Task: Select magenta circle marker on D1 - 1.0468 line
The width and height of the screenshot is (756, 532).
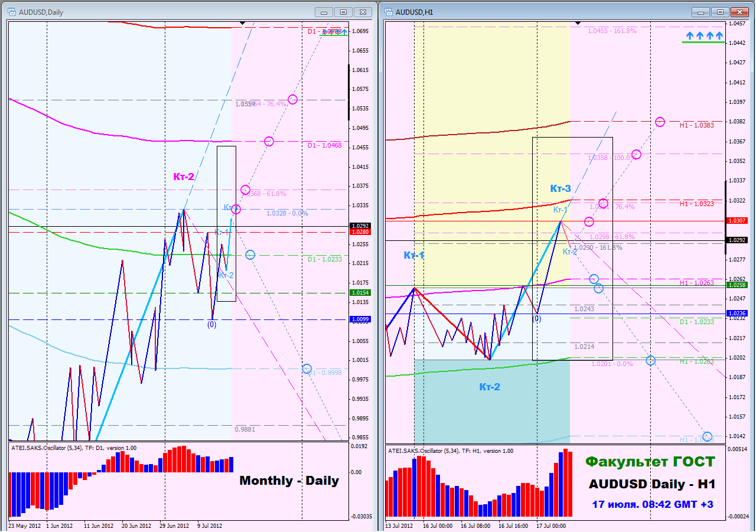Action: 269,141
